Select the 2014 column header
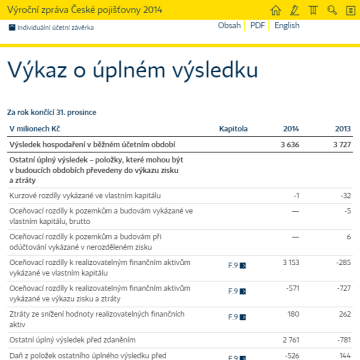Viewport: 360px width, 360px height. 291,129
